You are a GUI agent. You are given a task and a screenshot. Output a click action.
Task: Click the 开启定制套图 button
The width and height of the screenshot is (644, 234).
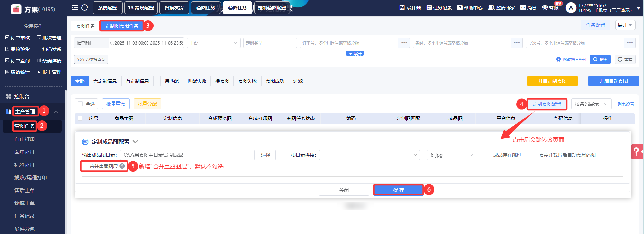[552, 81]
